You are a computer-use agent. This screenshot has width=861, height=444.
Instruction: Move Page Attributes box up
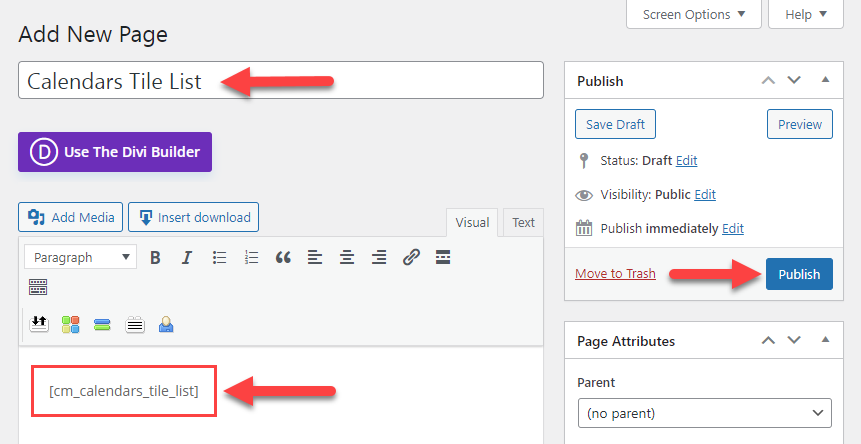pyautogui.click(x=768, y=340)
